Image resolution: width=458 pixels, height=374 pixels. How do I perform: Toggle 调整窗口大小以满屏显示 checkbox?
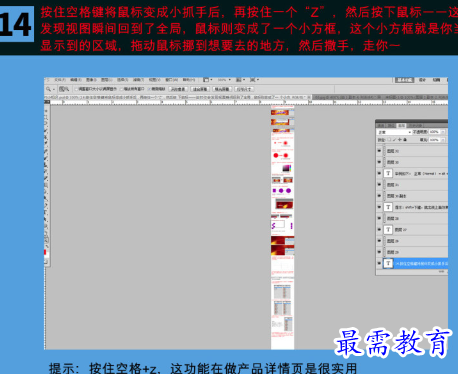(76, 89)
